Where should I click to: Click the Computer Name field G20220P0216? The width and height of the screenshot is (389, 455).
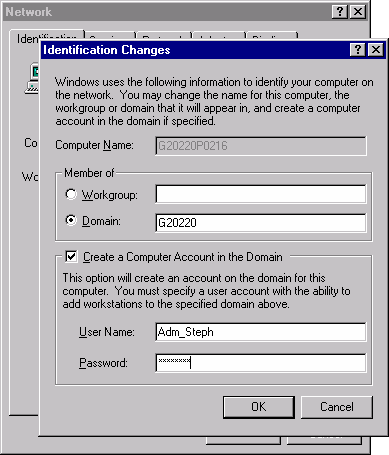[261, 146]
